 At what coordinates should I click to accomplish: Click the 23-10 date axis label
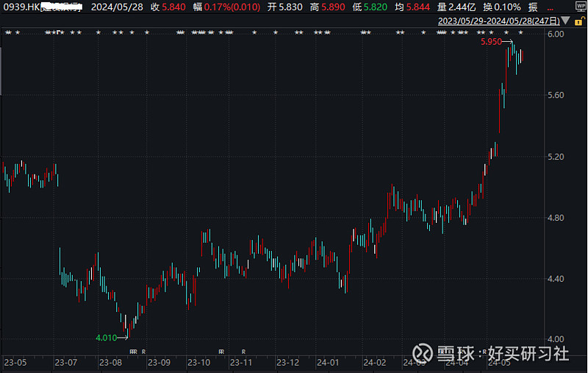pos(198,363)
